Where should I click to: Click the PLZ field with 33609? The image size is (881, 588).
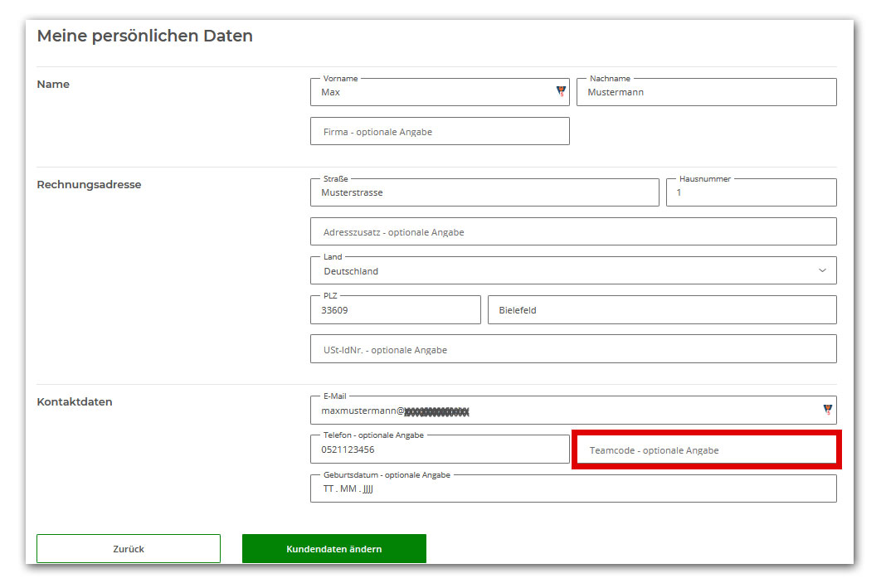click(396, 310)
